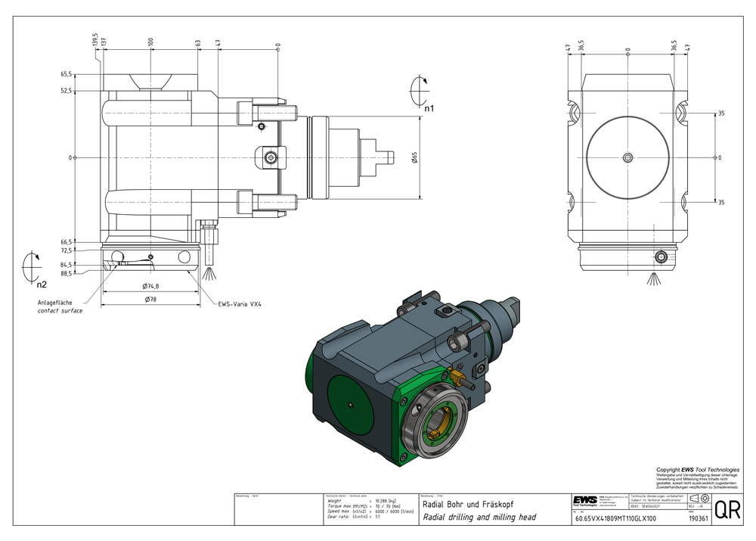The width and height of the screenshot is (756, 541).
Task: Click the 88,5 vertical dimension
Action: coord(67,273)
